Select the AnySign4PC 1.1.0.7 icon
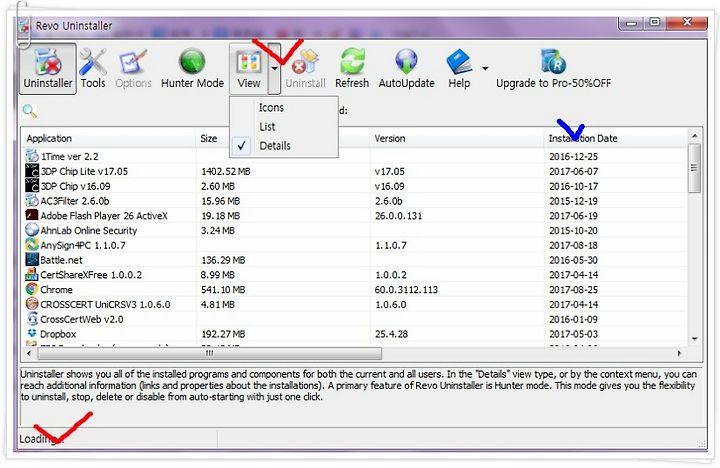720x468 pixels. [x=32, y=244]
